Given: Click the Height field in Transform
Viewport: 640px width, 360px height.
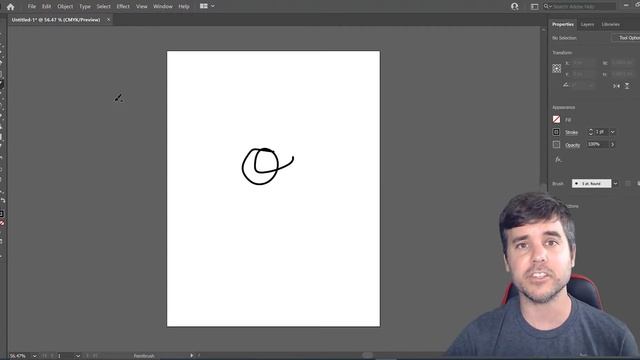Looking at the screenshot, I should [x=622, y=74].
